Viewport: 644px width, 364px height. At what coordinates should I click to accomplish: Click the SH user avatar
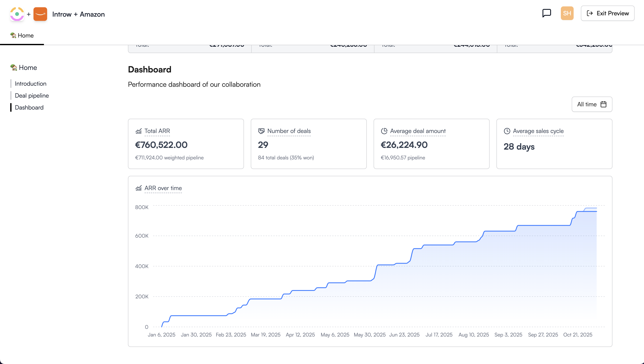point(567,13)
